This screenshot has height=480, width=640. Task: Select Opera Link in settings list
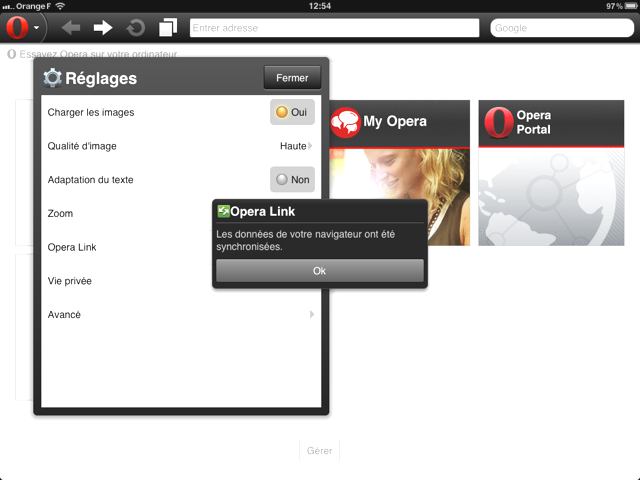120,247
